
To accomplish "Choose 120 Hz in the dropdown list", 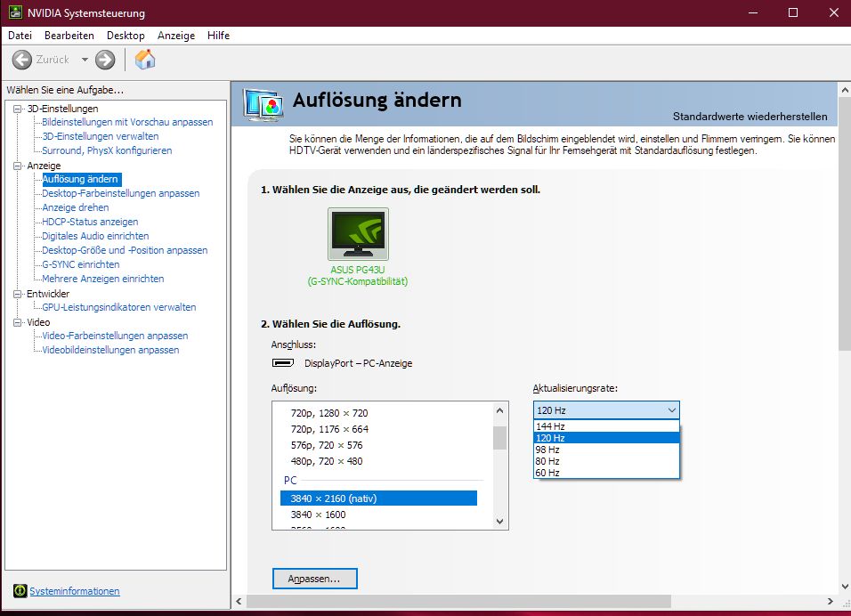I will pos(606,438).
